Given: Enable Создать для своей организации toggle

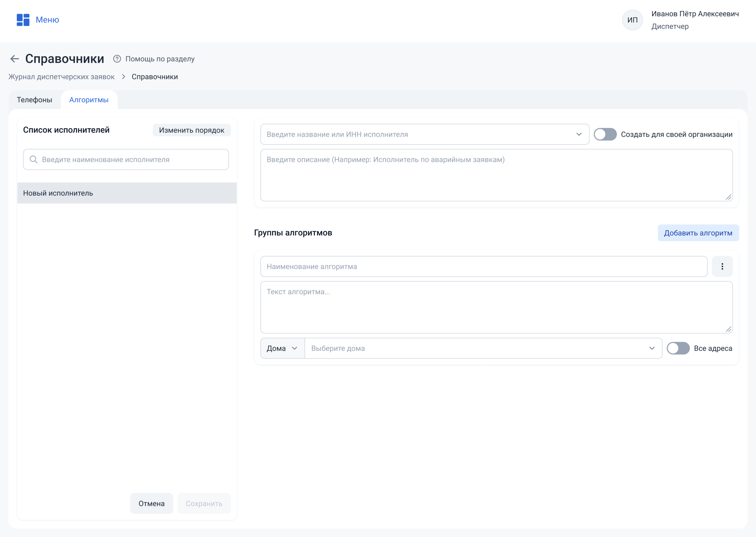Looking at the screenshot, I should pyautogui.click(x=605, y=135).
